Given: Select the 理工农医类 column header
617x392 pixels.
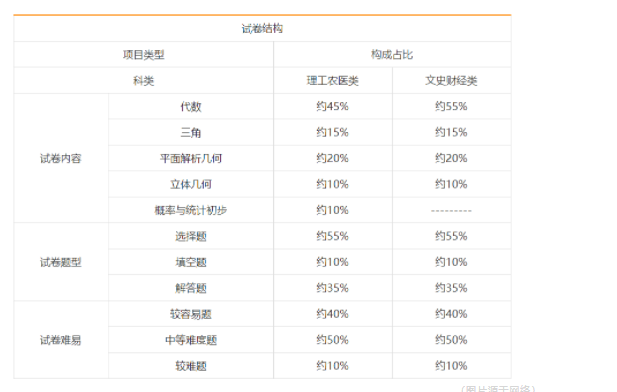Looking at the screenshot, I should coord(333,81).
